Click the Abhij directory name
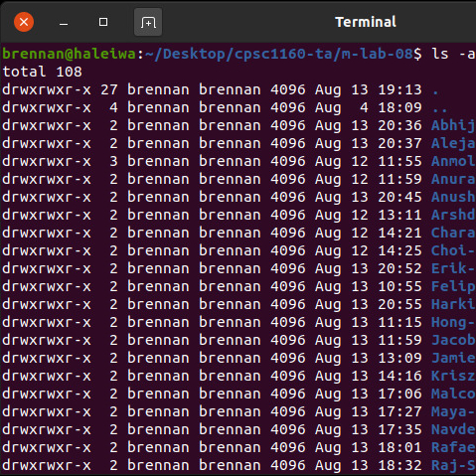The width and height of the screenshot is (476, 476). point(453,126)
